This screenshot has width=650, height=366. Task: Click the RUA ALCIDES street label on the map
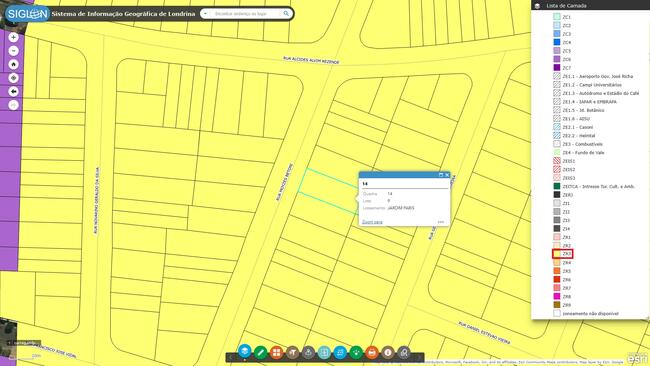(311, 60)
